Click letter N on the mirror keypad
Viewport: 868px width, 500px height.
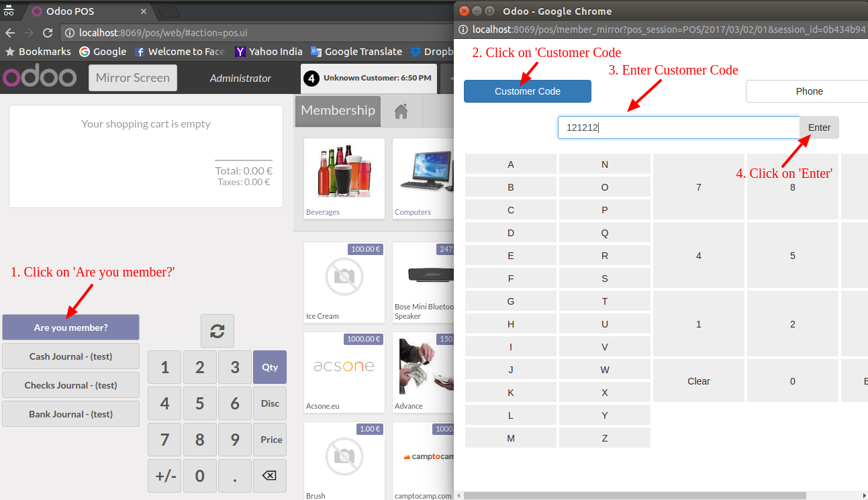[605, 164]
